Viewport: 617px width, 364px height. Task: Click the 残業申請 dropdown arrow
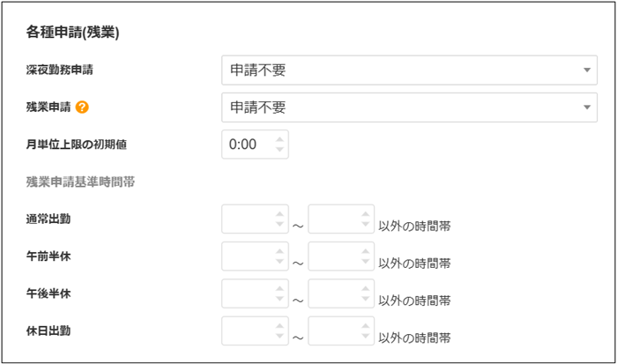(x=587, y=108)
